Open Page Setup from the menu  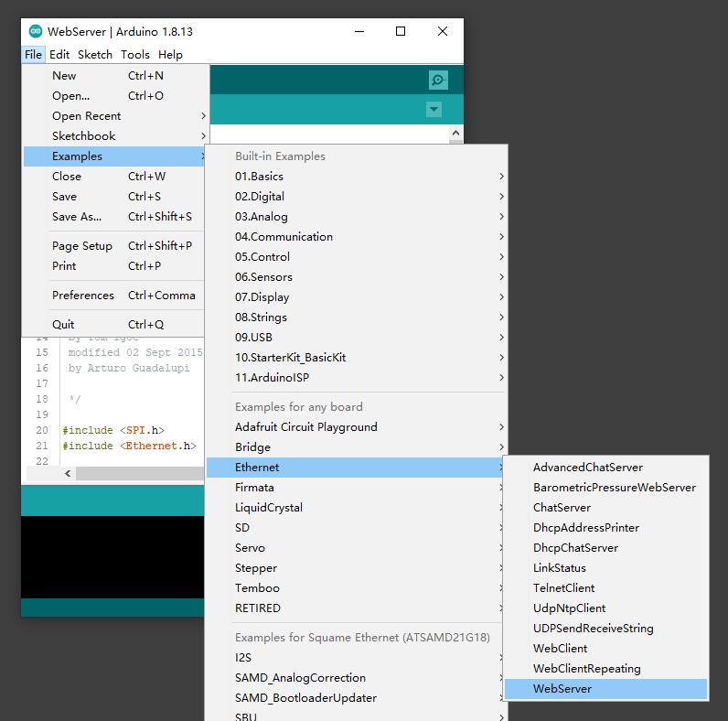click(x=114, y=246)
